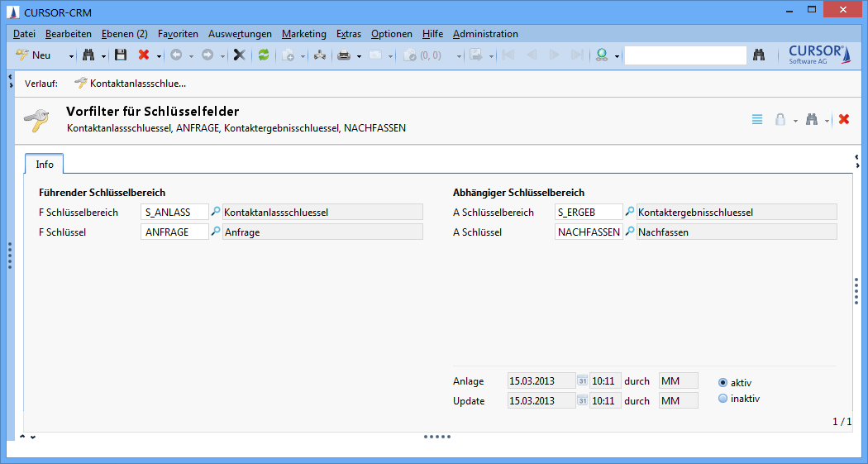This screenshot has width=868, height=464.
Task: Expand dropdown arrow next to printer icon
Action: click(359, 56)
